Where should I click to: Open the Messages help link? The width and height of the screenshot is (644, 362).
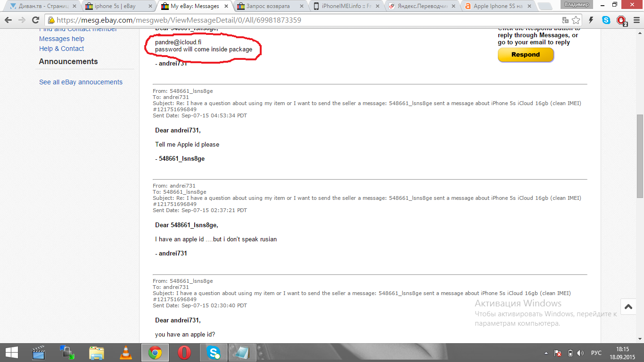[x=62, y=39]
